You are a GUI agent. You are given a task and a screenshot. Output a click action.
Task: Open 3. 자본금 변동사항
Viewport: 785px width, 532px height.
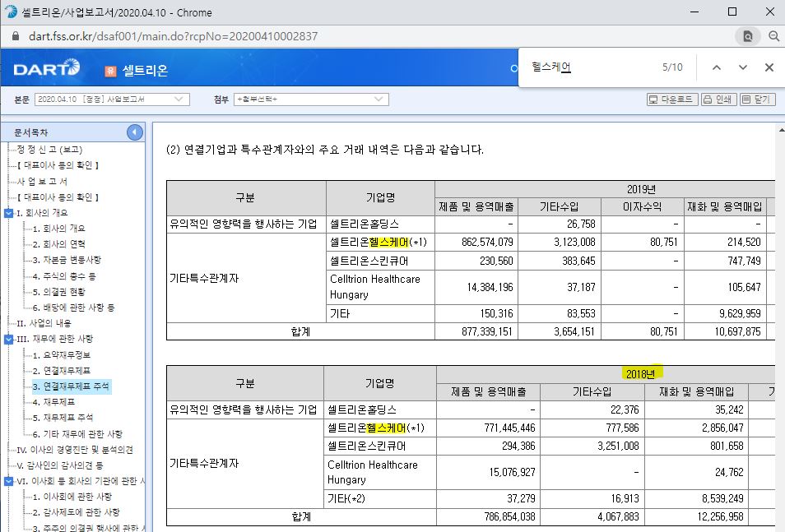[x=67, y=260]
